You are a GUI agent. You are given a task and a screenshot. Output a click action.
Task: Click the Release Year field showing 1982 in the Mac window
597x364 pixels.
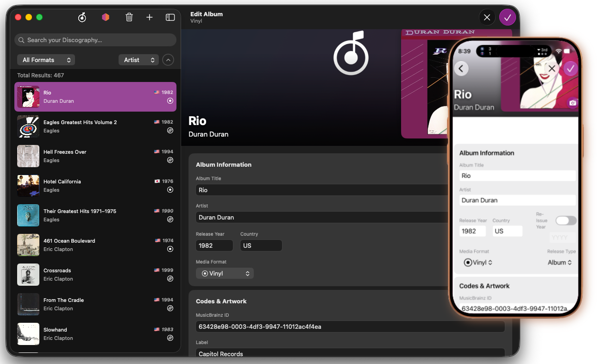pyautogui.click(x=214, y=245)
